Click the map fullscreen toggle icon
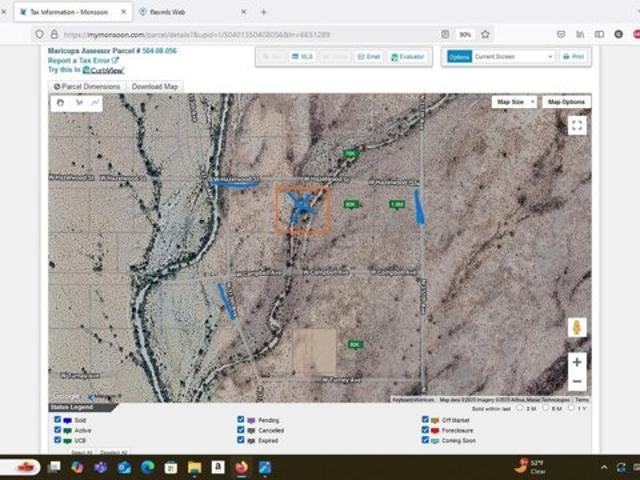640x480 pixels. 576,125
